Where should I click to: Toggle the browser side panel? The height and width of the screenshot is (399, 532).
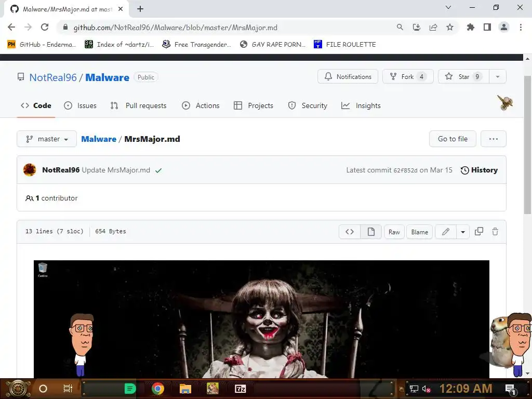(x=487, y=27)
